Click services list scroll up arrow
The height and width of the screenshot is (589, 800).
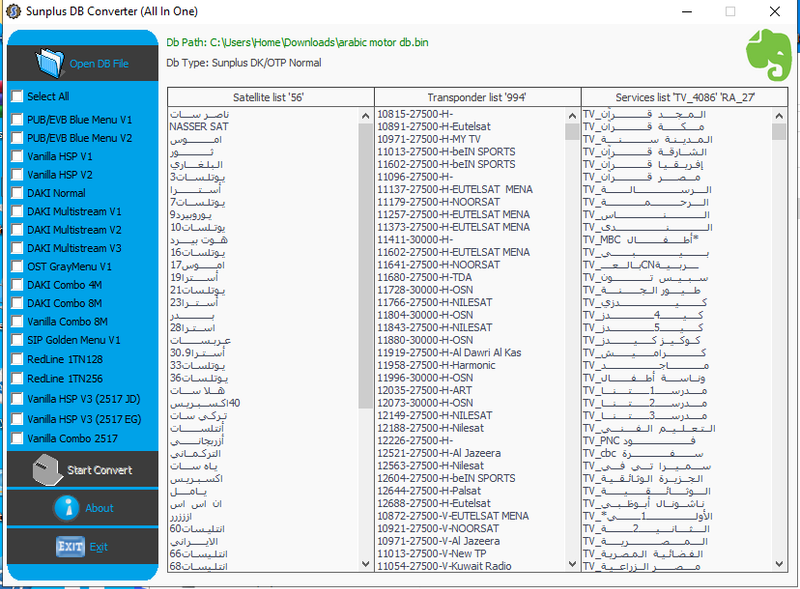(x=779, y=116)
